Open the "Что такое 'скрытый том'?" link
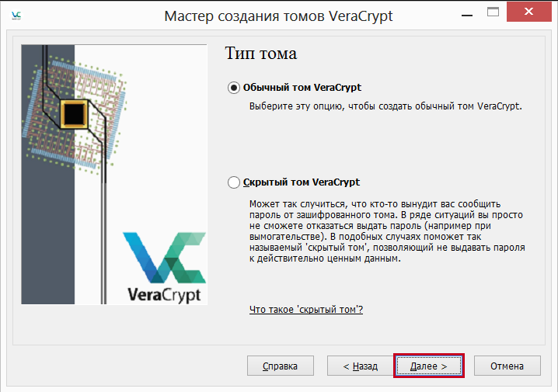Screen dimensions: 558x392 click(306, 309)
